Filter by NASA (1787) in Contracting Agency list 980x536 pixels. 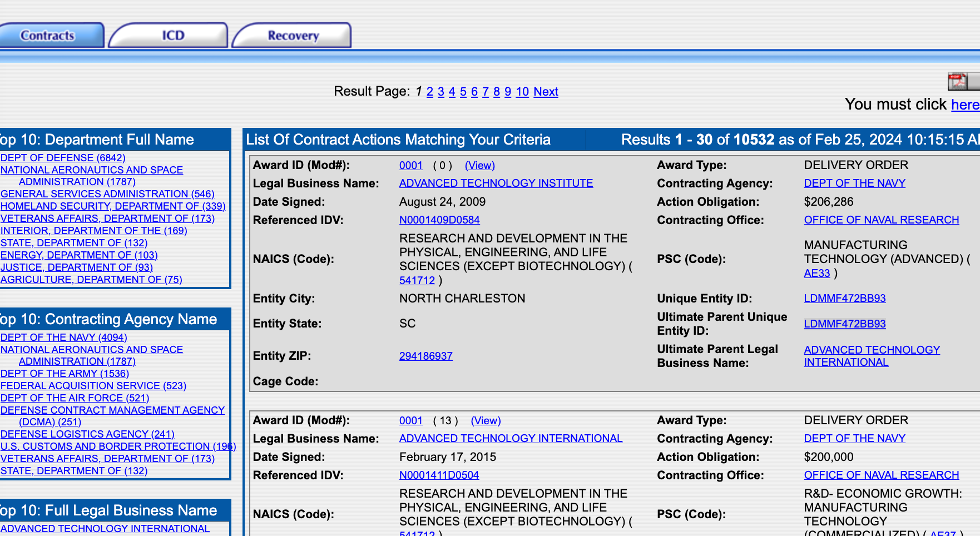92,355
